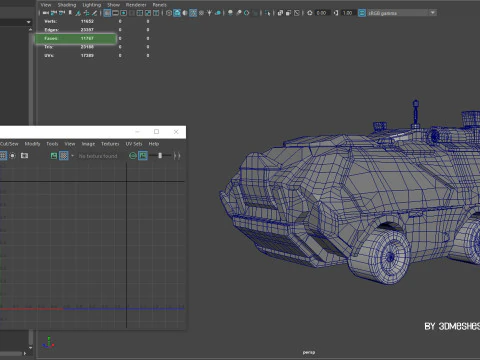Toggle the UV Editor grid display icon
This screenshot has width=480, height=360.
3,156
